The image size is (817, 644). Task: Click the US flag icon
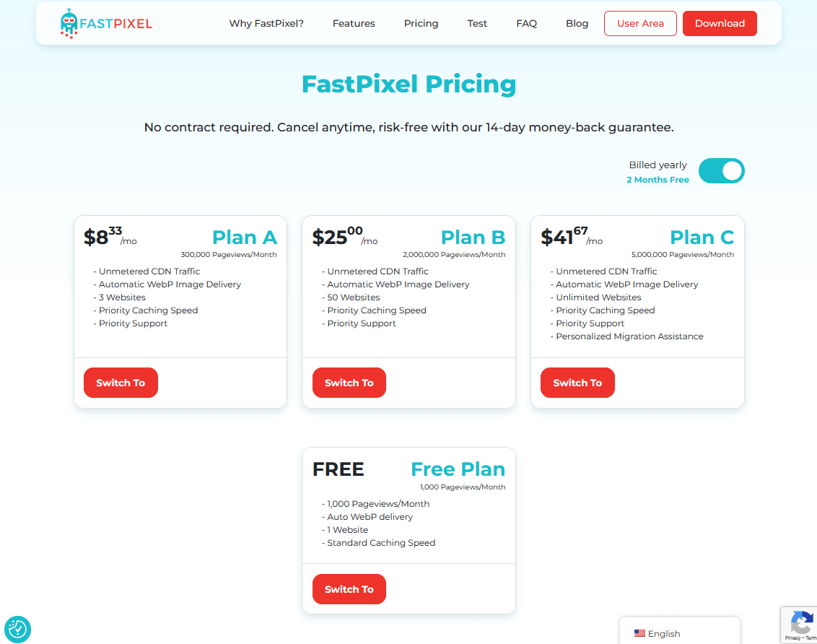click(639, 634)
